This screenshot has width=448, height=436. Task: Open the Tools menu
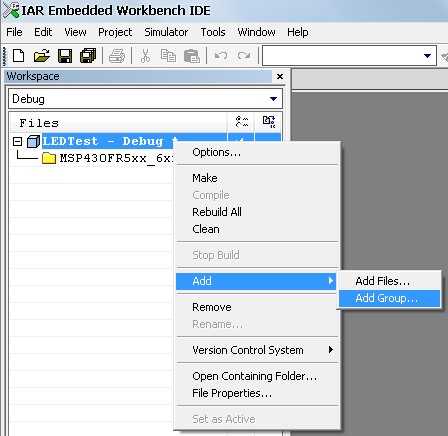pos(213,32)
